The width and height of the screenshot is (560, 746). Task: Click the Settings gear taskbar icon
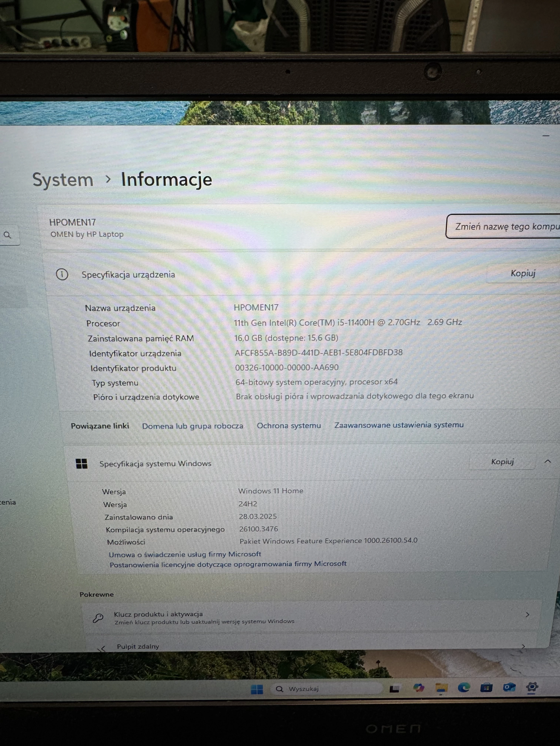532,687
